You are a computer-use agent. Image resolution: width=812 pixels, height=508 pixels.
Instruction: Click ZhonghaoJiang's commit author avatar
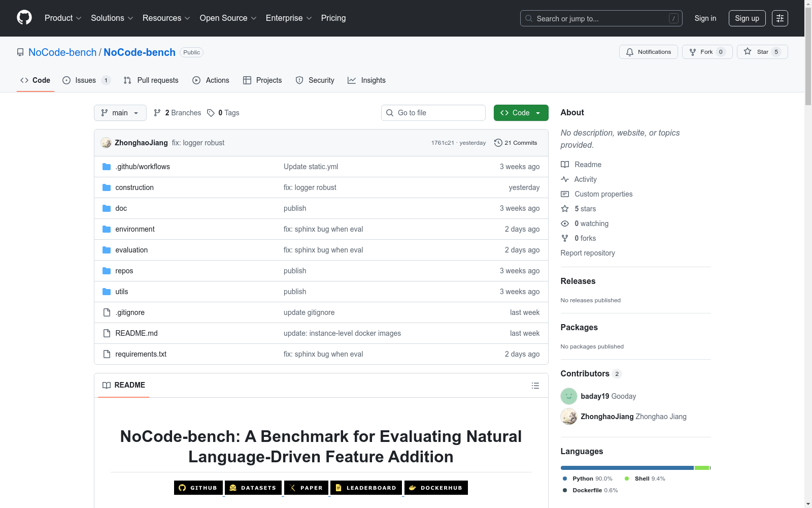[106, 143]
